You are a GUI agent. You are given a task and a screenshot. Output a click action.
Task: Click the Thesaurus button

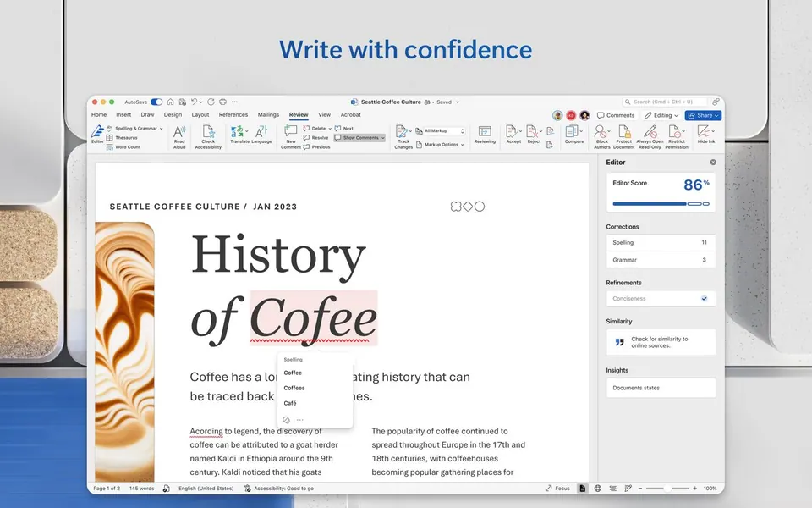tap(122, 137)
